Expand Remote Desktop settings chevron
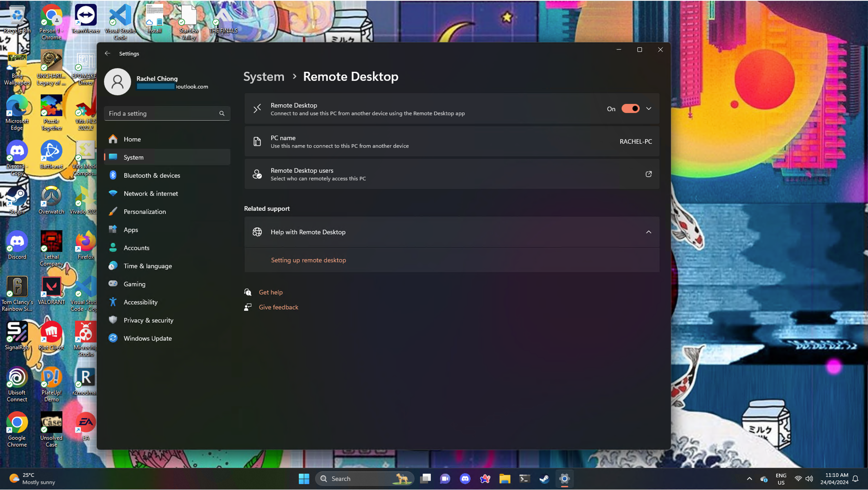This screenshot has width=868, height=490. click(649, 109)
